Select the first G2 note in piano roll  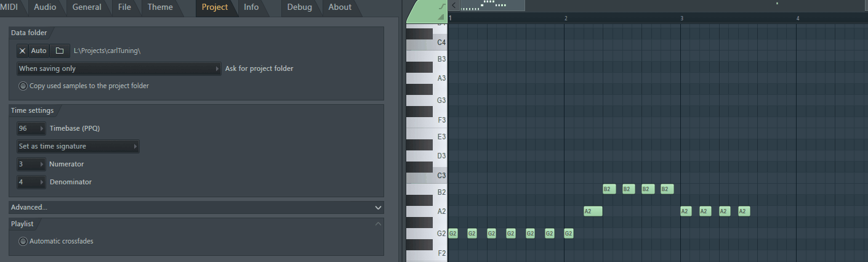tap(453, 234)
